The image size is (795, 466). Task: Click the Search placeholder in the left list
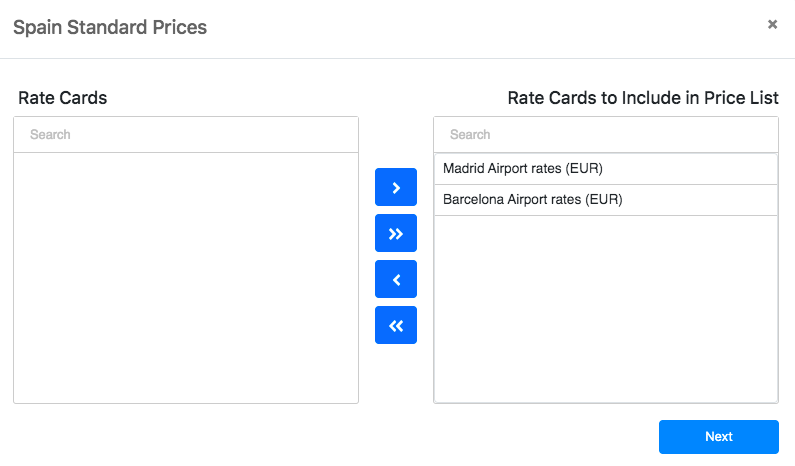[50, 135]
